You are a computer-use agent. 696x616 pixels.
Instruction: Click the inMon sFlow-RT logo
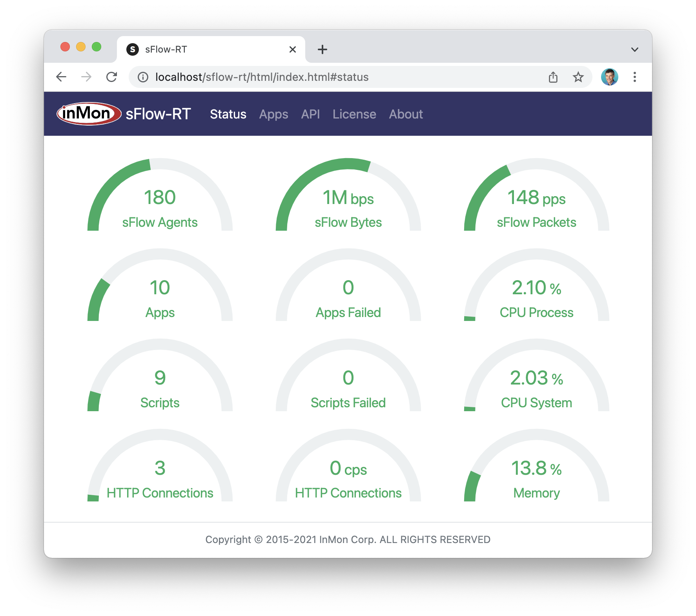[x=87, y=113]
